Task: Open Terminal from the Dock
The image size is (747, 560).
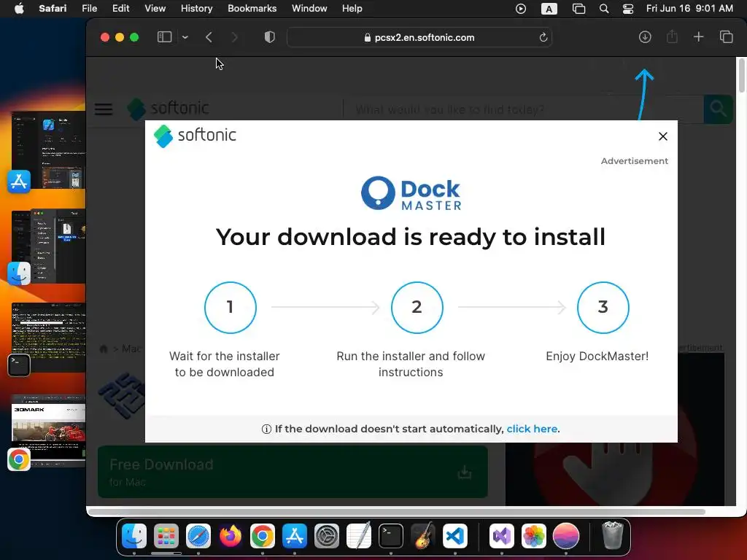Action: 391,536
